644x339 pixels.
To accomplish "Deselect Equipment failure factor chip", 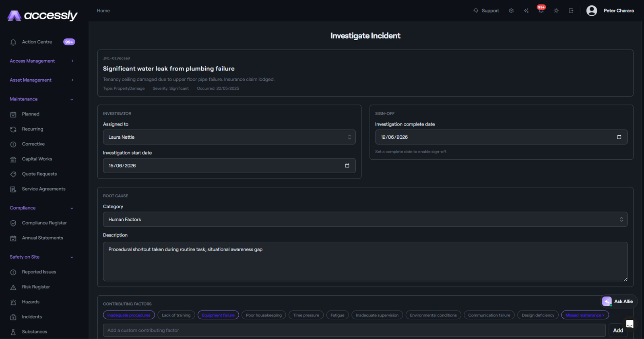I will coord(218,315).
